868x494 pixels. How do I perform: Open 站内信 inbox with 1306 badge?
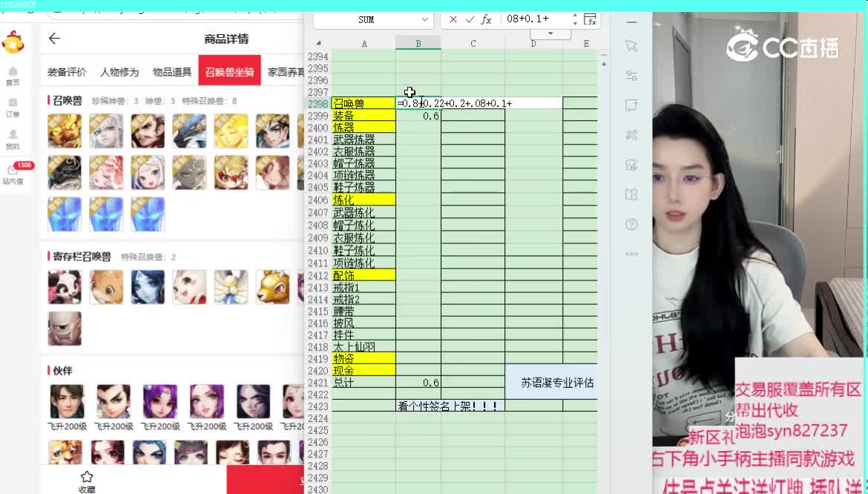coord(13,173)
